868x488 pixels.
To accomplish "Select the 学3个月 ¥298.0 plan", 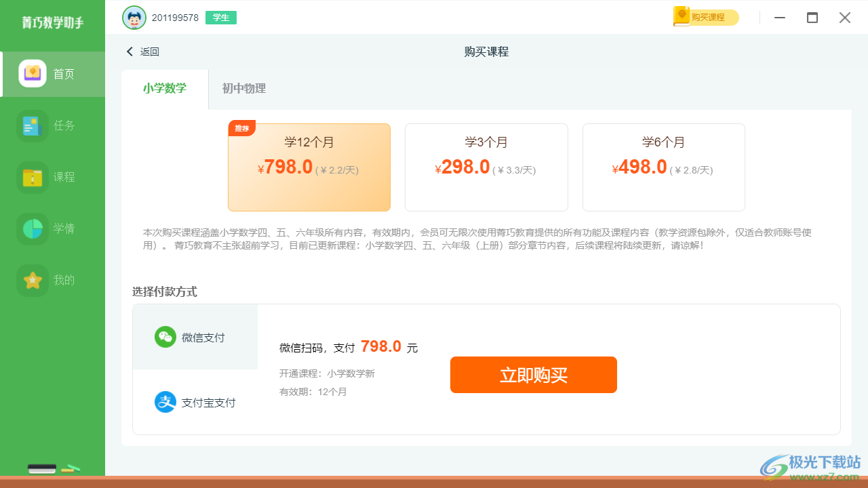I will click(x=486, y=167).
